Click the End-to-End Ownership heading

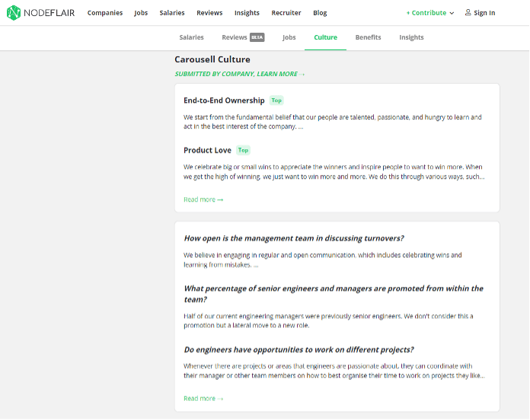224,100
